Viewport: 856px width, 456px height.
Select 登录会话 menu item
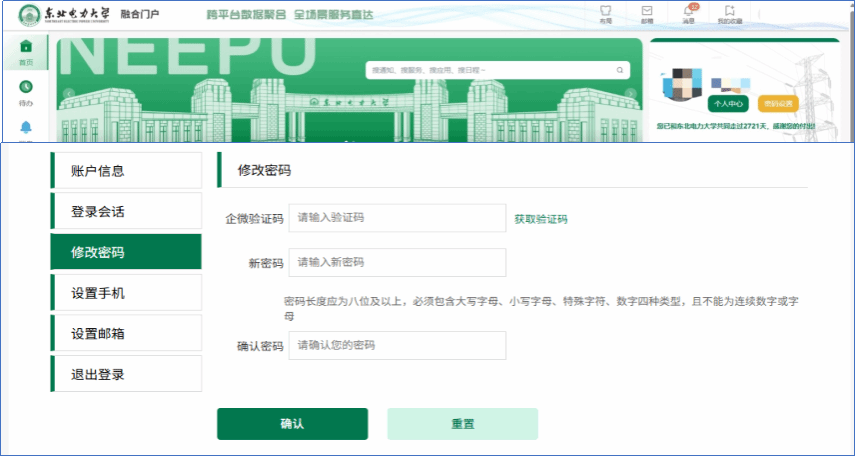pyautogui.click(x=126, y=211)
